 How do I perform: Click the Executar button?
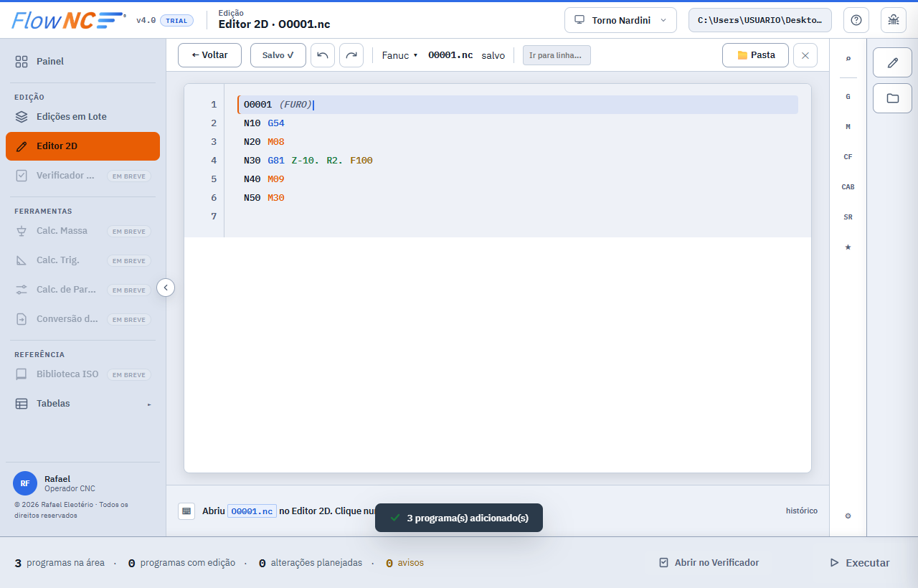[860, 563]
